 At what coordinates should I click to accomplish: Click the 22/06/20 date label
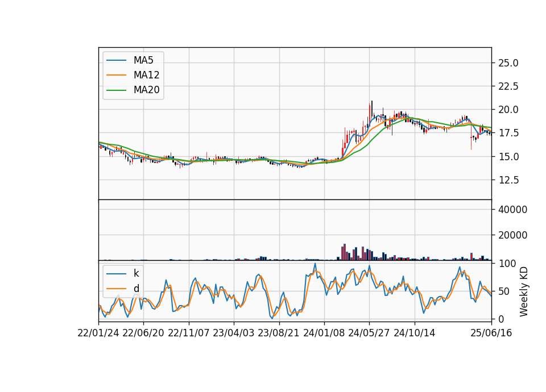click(143, 333)
